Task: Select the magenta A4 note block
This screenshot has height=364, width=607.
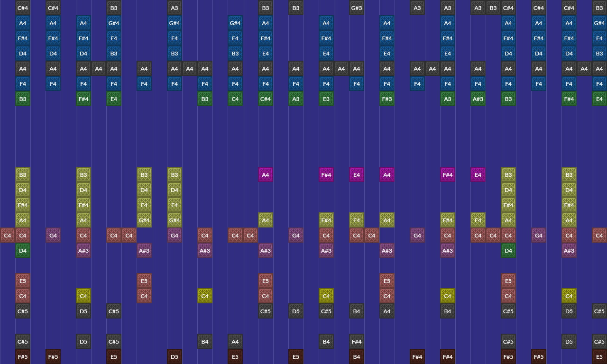Action: tap(266, 175)
